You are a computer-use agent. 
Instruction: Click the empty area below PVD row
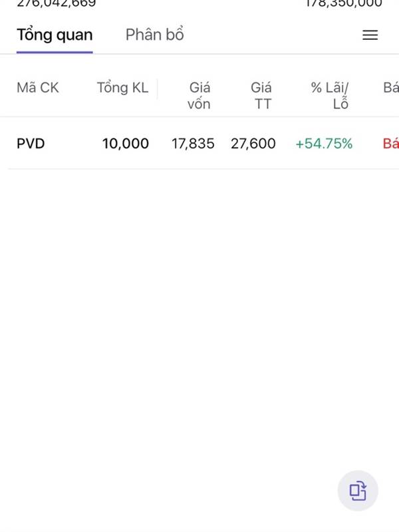[199, 299]
